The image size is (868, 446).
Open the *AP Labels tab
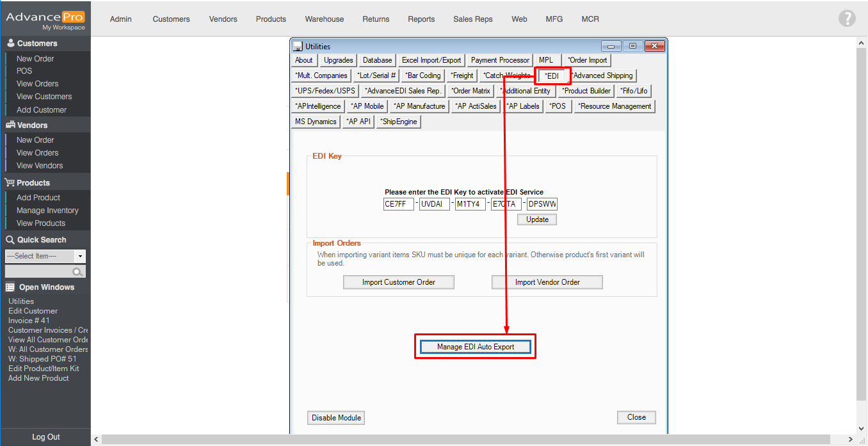(523, 106)
